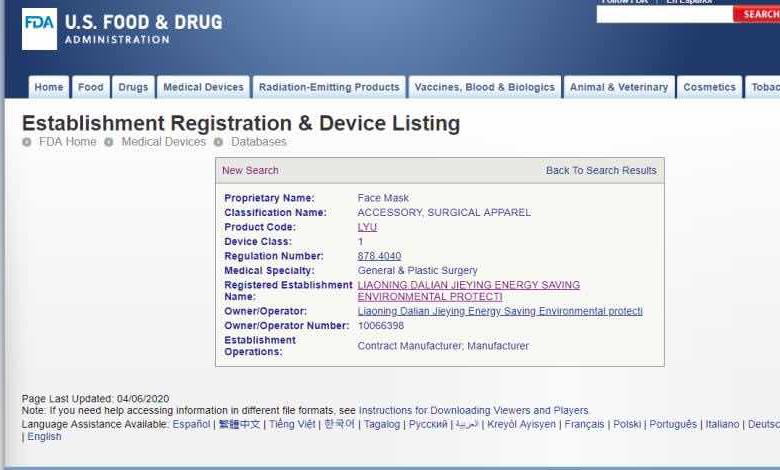Open the Food tab

tap(91, 87)
